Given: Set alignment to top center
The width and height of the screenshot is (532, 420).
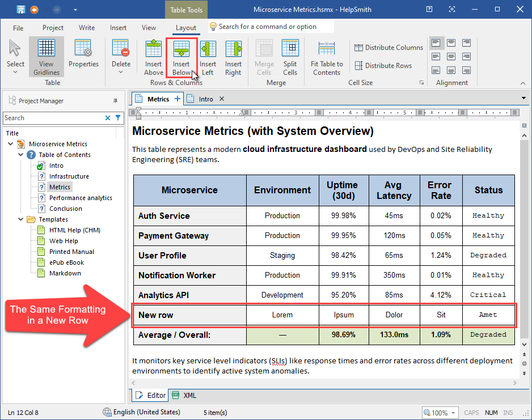Looking at the screenshot, I should [451, 43].
